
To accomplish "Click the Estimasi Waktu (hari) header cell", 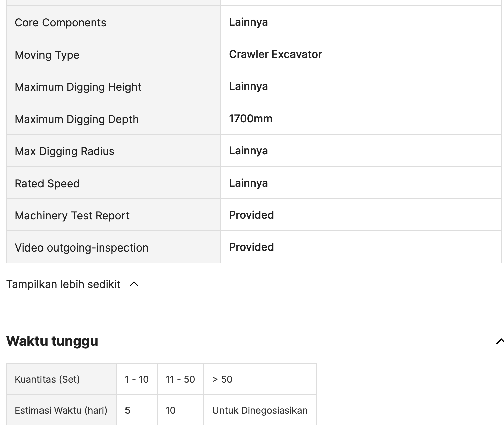I will 61,410.
